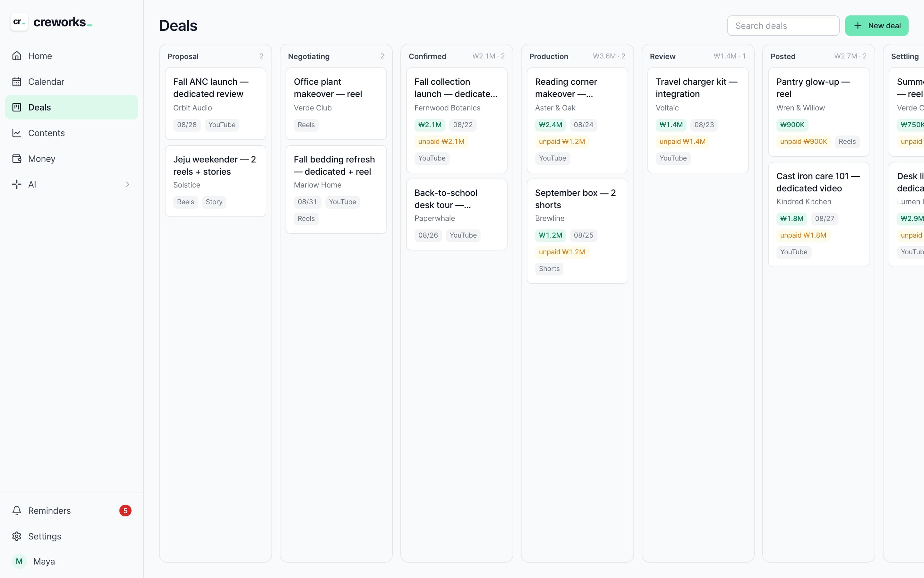Open the Fall collection launch card
Image resolution: width=924 pixels, height=578 pixels.
point(457,120)
